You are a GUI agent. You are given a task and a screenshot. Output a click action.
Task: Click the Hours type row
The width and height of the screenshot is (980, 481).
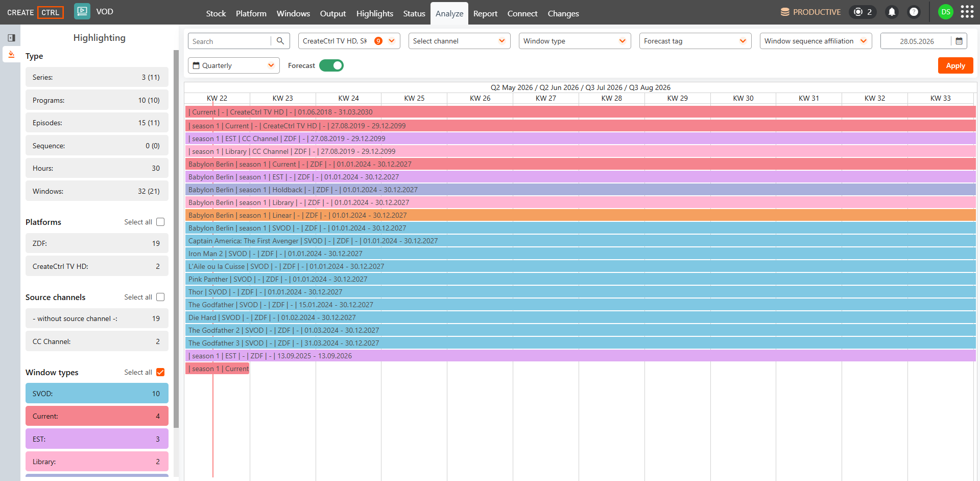click(97, 168)
